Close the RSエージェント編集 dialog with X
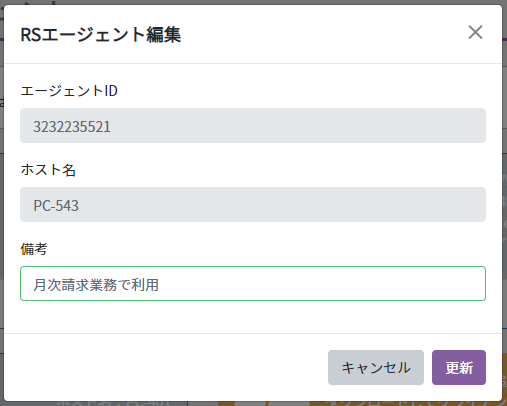Viewport: 507px width, 406px height. coord(475,32)
